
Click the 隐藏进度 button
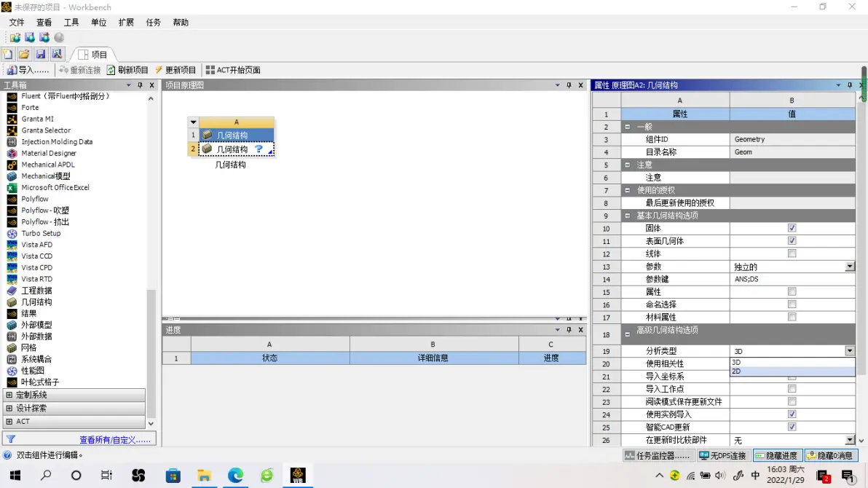coord(777,455)
